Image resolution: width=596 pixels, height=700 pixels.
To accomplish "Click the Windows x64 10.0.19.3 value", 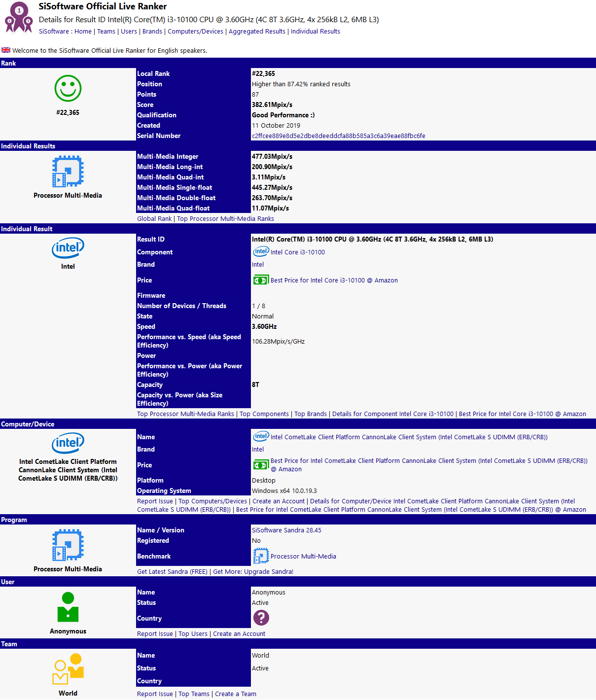I will pos(284,491).
